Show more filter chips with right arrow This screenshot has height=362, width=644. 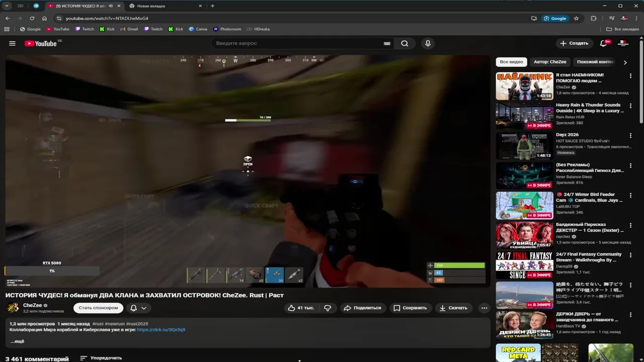coord(625,62)
